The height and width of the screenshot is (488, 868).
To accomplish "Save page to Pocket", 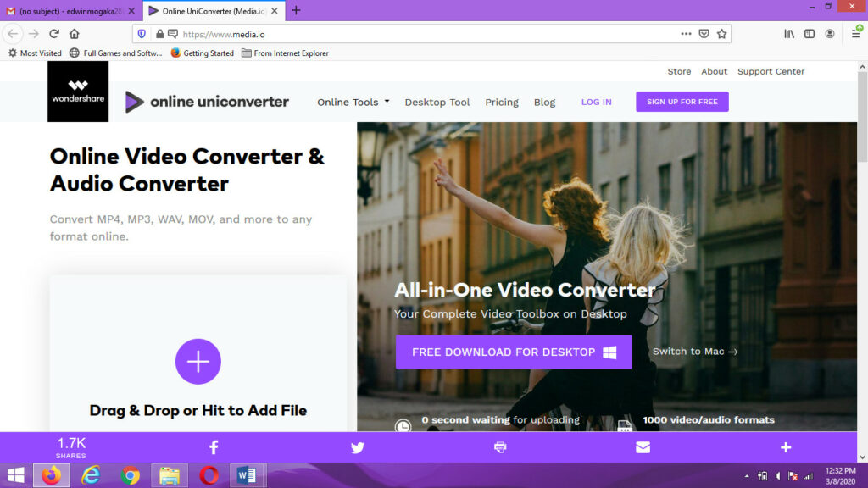I will [704, 34].
